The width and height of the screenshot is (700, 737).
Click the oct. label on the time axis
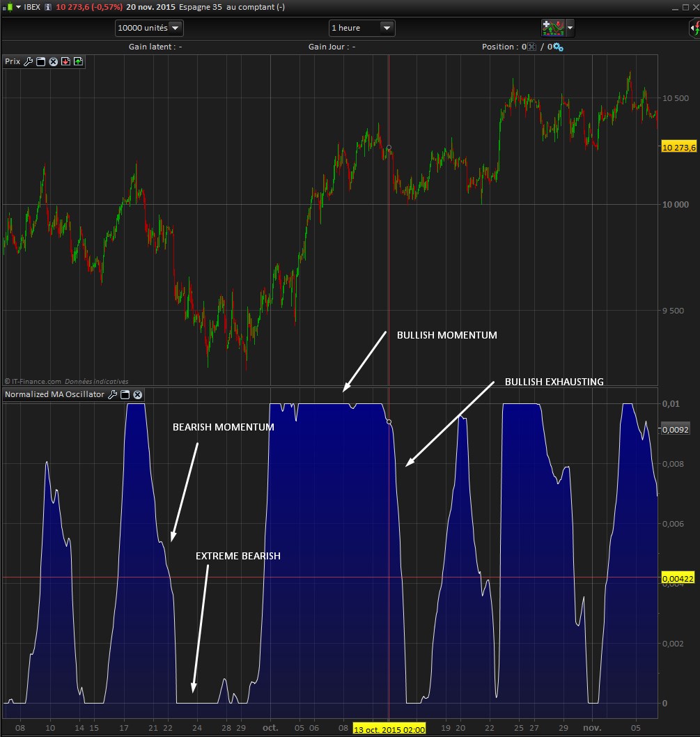[x=270, y=728]
